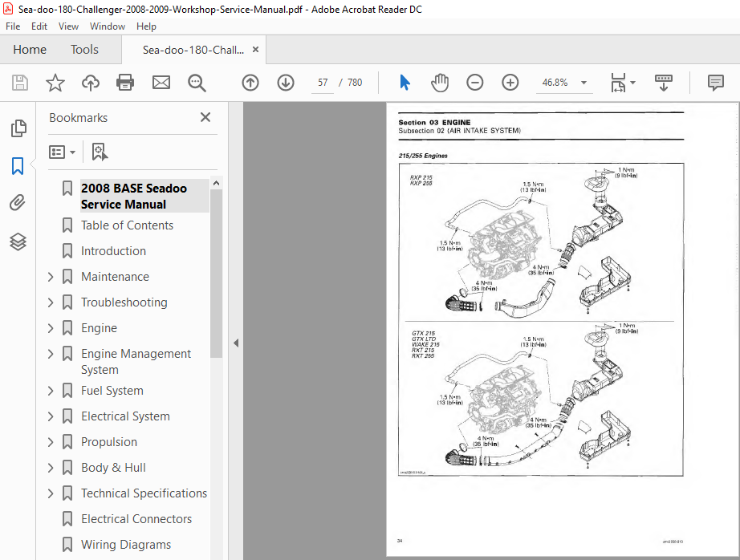
Task: Zoom in with the plus button
Action: pyautogui.click(x=510, y=83)
